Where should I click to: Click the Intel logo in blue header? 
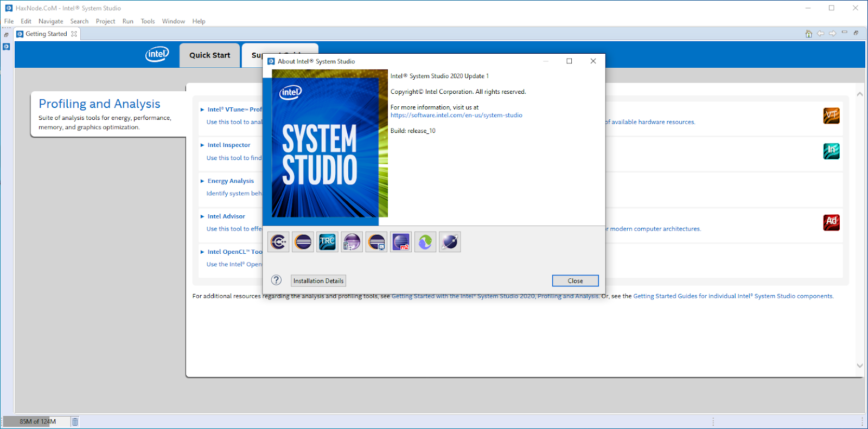(x=157, y=54)
